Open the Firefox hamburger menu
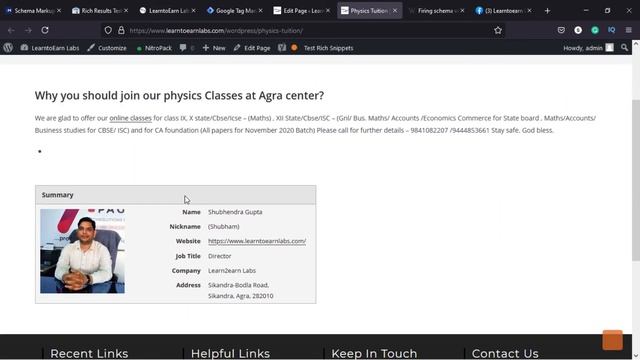Viewport: 640px width, 360px height. click(x=629, y=30)
